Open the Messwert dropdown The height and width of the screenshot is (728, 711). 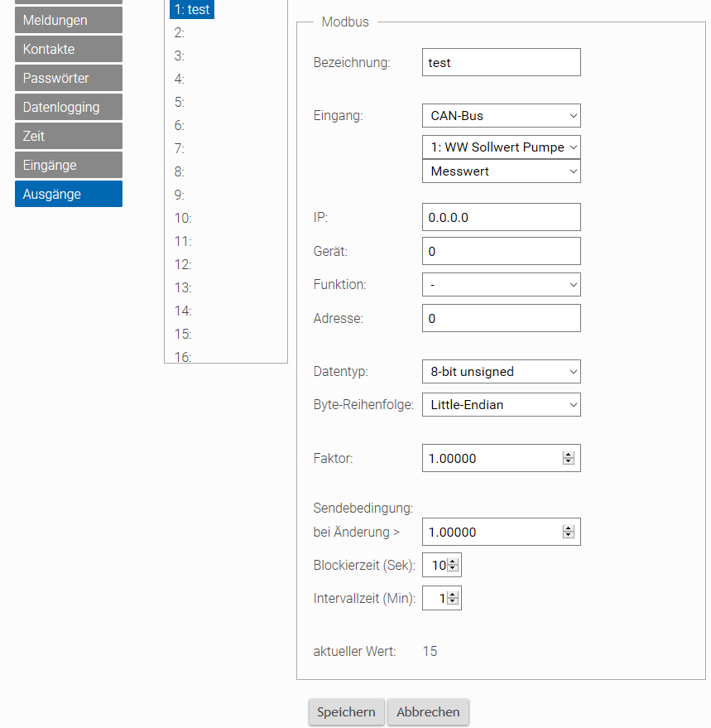pyautogui.click(x=502, y=171)
